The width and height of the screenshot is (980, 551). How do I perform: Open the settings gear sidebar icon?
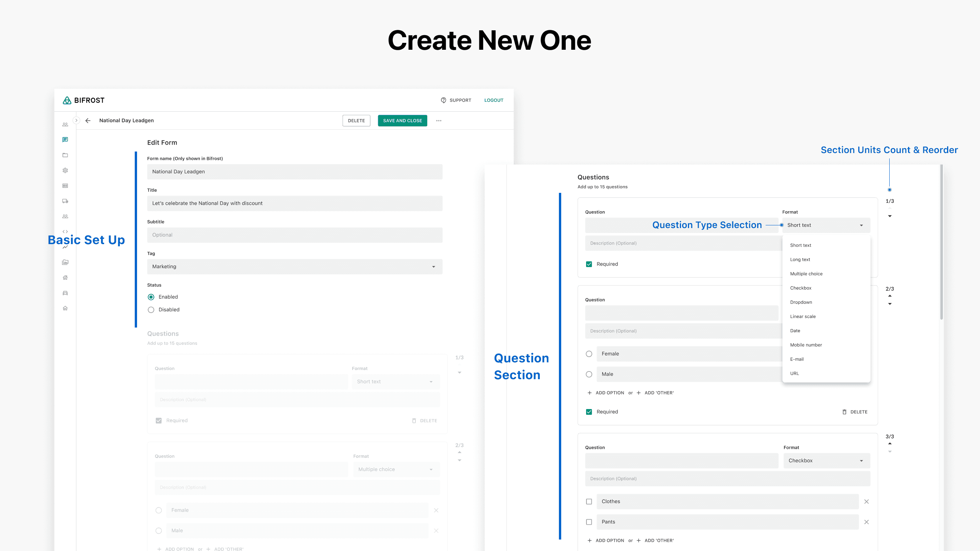pyautogui.click(x=65, y=170)
